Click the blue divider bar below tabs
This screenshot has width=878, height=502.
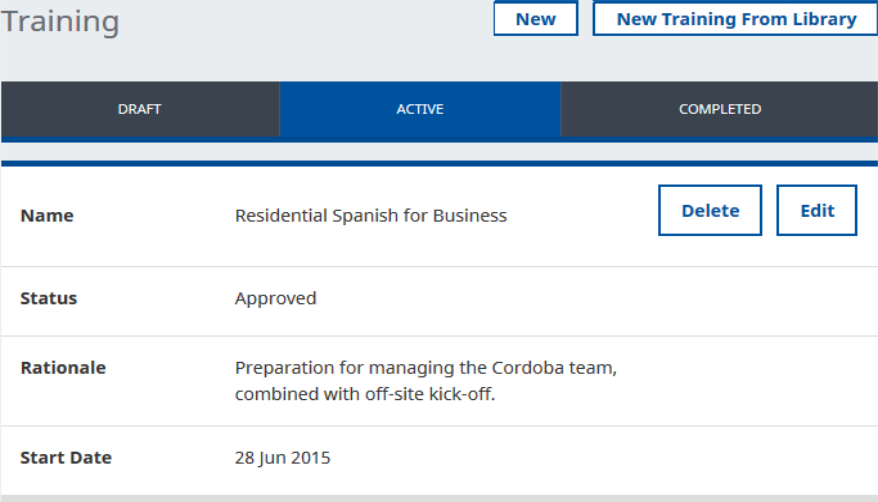(439, 163)
